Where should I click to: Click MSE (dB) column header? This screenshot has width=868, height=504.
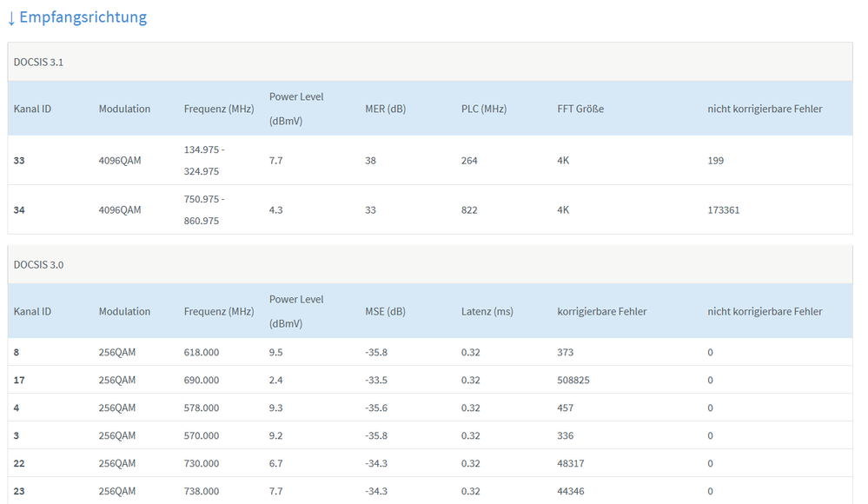click(x=385, y=311)
